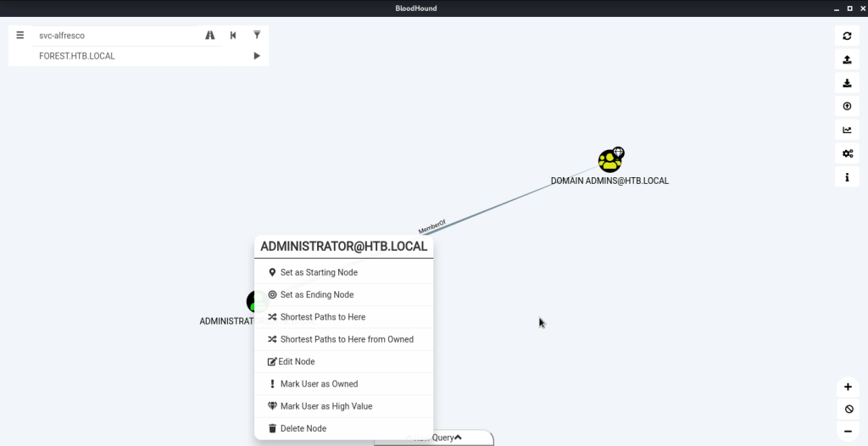
Task: Start pathfinding with the play arrow icon
Action: point(257,56)
